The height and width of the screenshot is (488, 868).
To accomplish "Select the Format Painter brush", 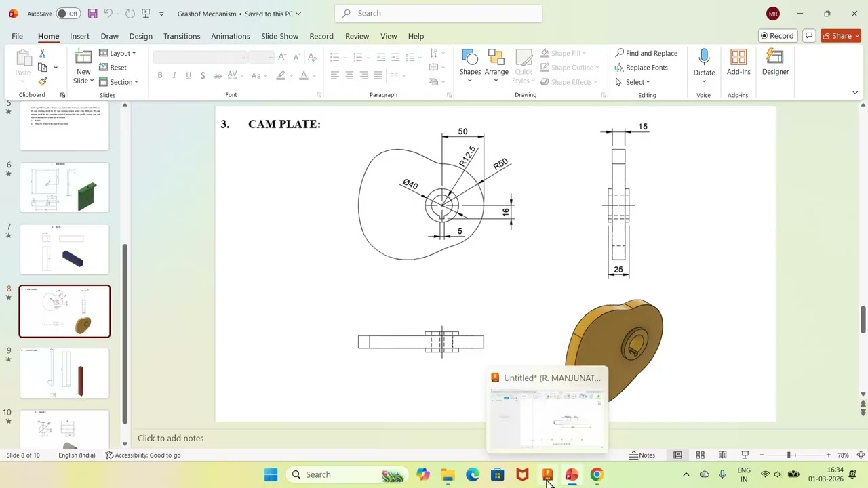I will pos(42,81).
